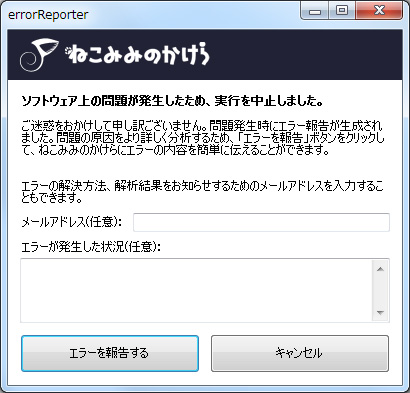The height and width of the screenshot is (393, 410).
Task: Minimize the errorReporter window
Action: (x=315, y=11)
